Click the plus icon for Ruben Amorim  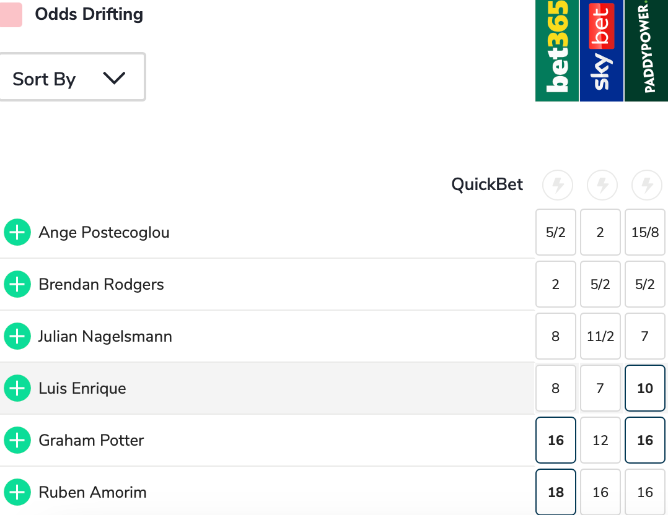click(17, 492)
